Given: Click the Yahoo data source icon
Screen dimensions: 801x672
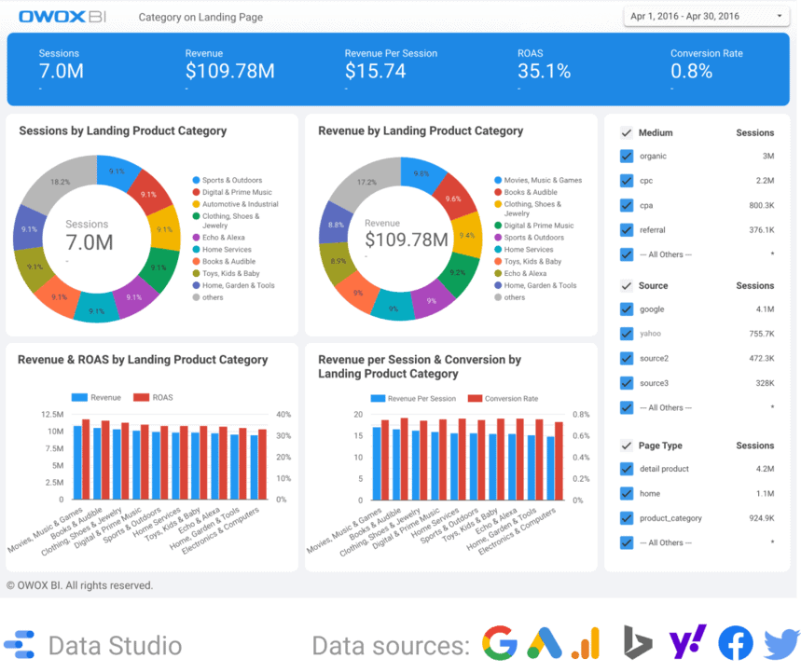Looking at the screenshot, I should click(x=687, y=643).
